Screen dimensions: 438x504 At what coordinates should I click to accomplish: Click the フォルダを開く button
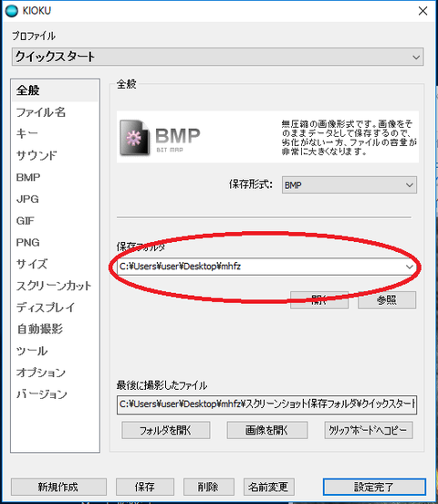pyautogui.click(x=166, y=430)
